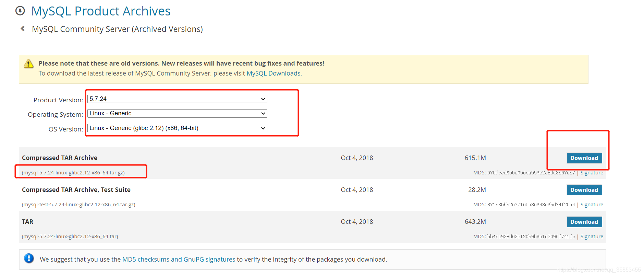Click the OS Version label
Viewport: 644px width, 276px height.
pyautogui.click(x=66, y=129)
